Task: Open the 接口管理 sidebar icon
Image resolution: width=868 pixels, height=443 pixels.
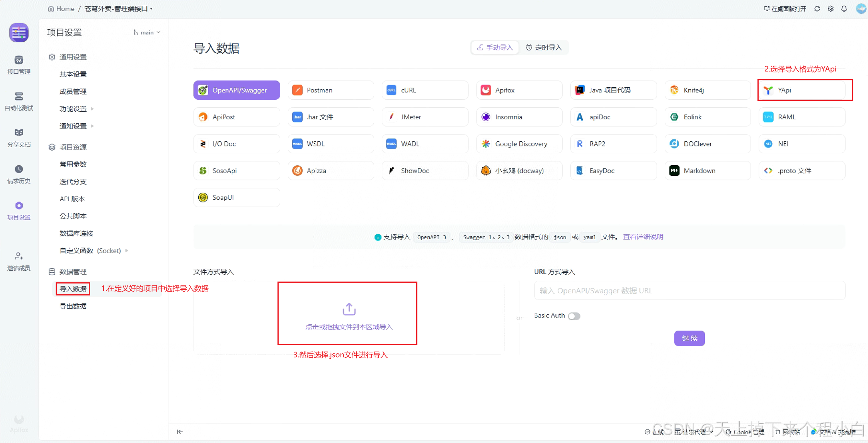Action: click(19, 61)
